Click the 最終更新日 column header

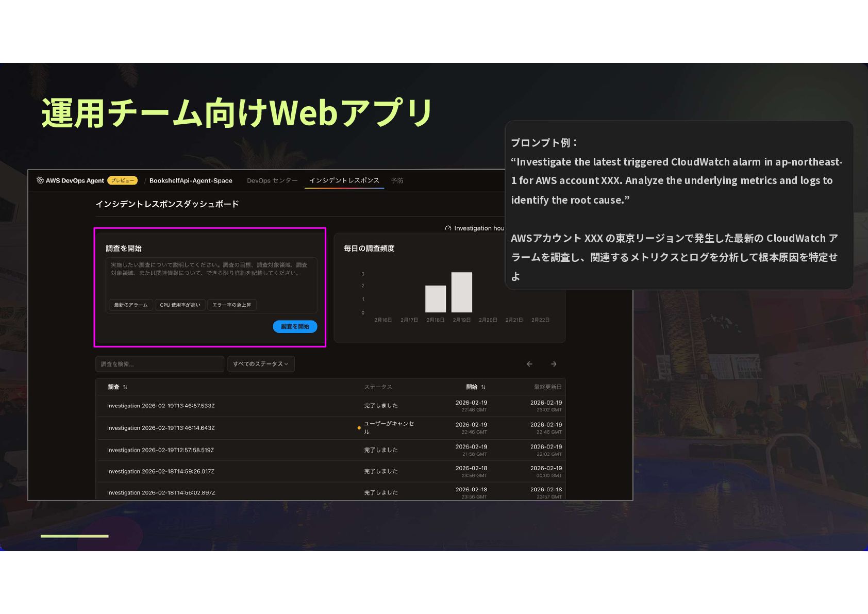click(x=548, y=387)
